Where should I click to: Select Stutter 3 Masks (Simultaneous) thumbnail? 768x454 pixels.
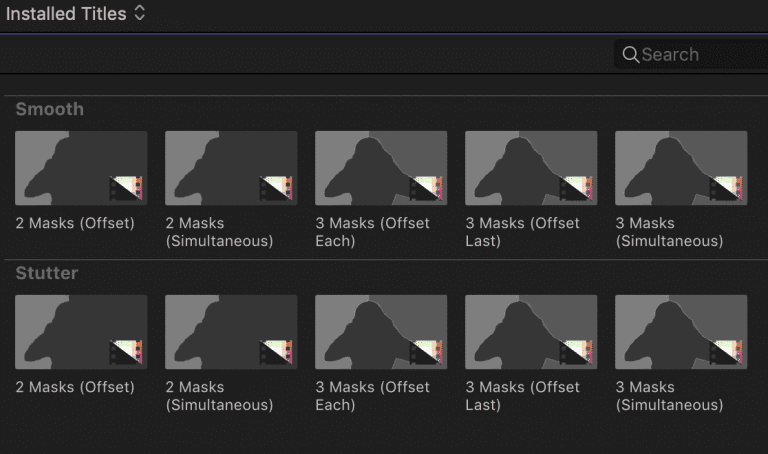[681, 332]
